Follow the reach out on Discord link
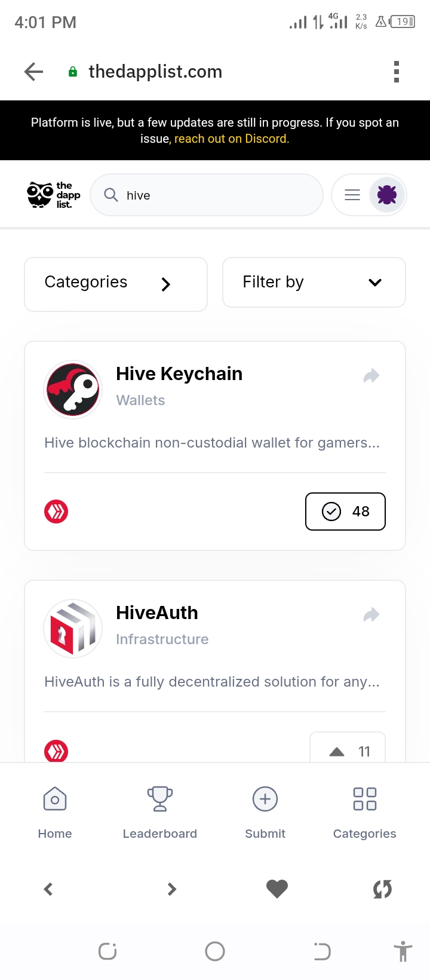 [232, 139]
